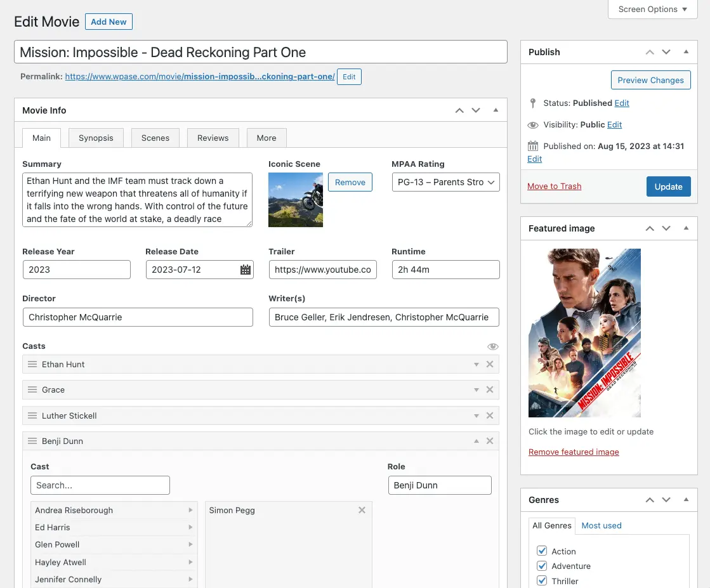Expand the Luther Stickell cast row

point(477,415)
